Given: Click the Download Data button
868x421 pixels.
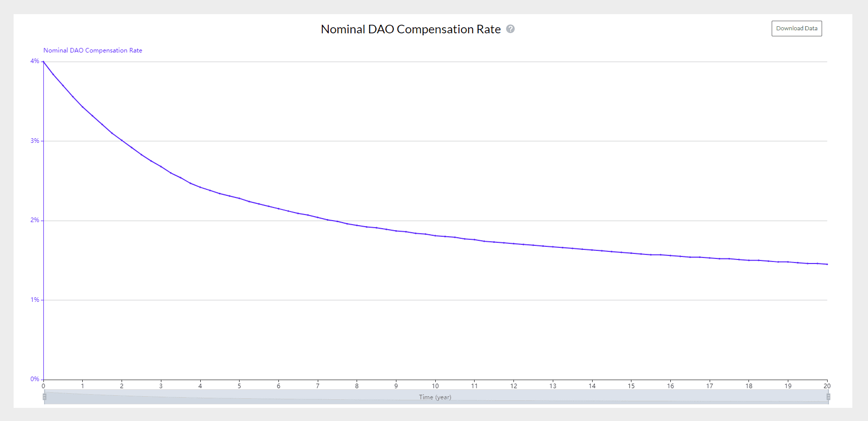Looking at the screenshot, I should (x=796, y=28).
